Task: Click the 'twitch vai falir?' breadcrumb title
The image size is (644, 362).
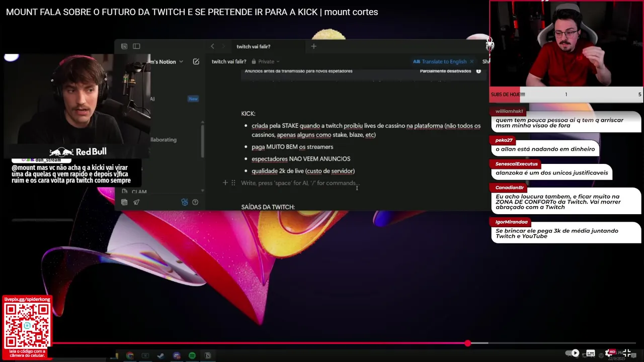Action: [229, 61]
